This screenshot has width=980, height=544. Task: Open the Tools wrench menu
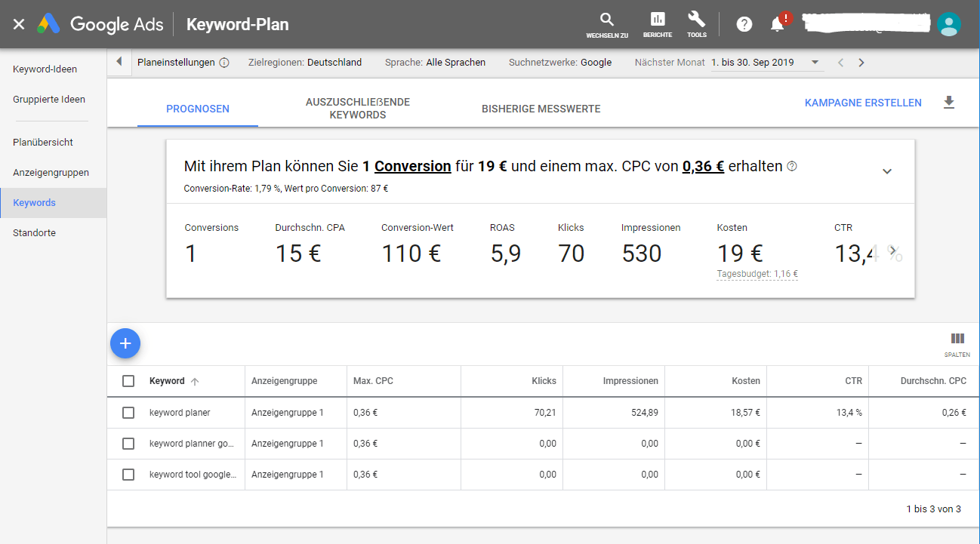click(697, 20)
